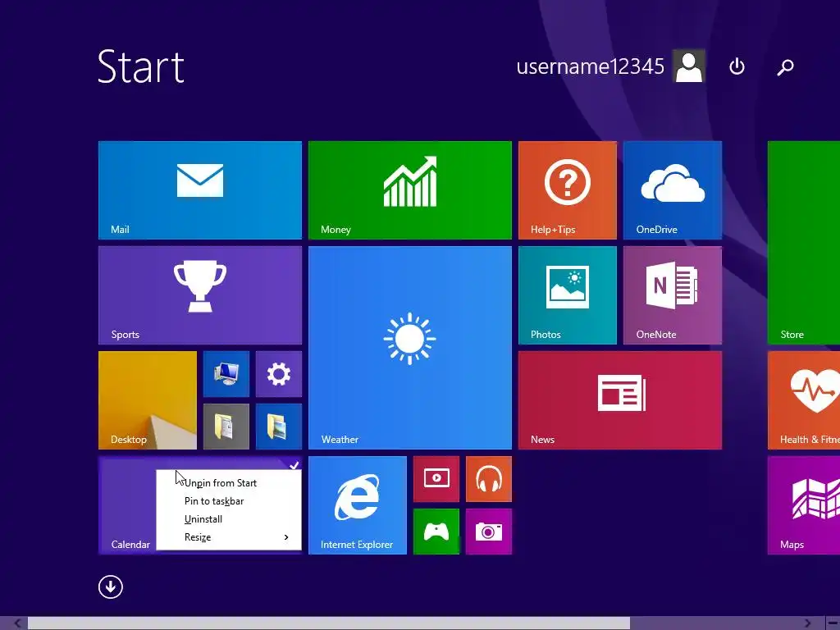Open the News tile
This screenshot has width=840, height=630.
coord(620,400)
